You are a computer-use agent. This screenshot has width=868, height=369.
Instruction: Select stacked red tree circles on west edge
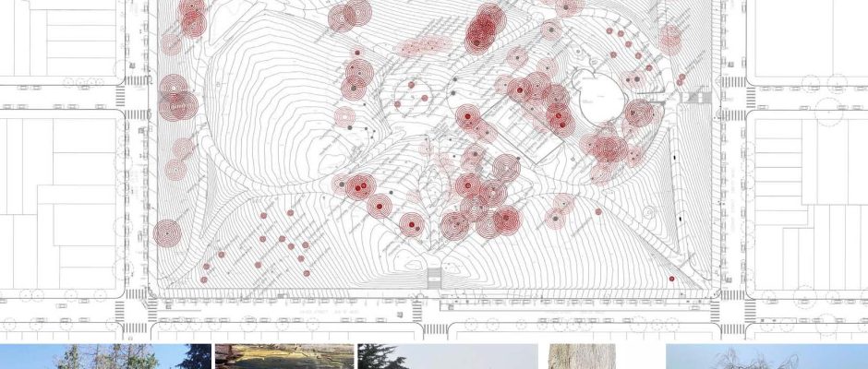coord(176,98)
